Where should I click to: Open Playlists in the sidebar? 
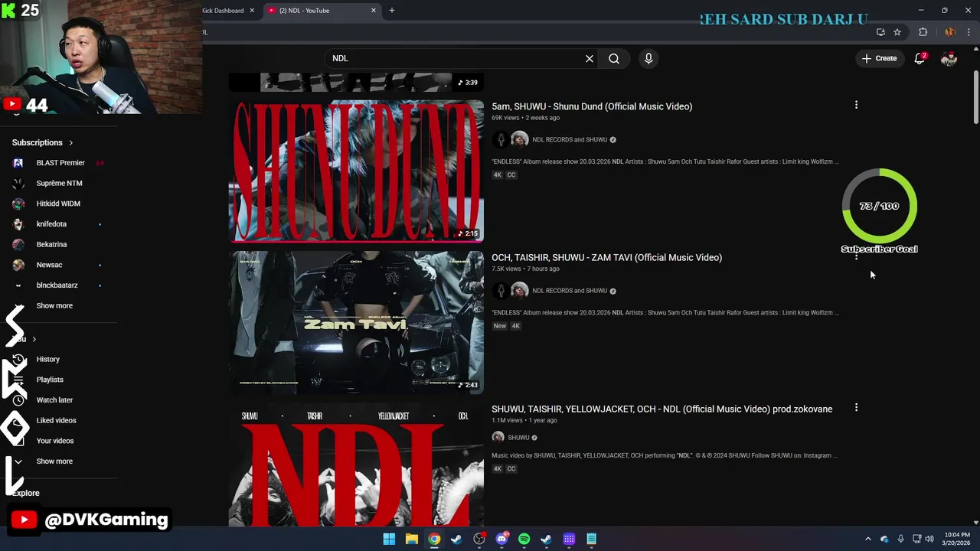(50, 380)
